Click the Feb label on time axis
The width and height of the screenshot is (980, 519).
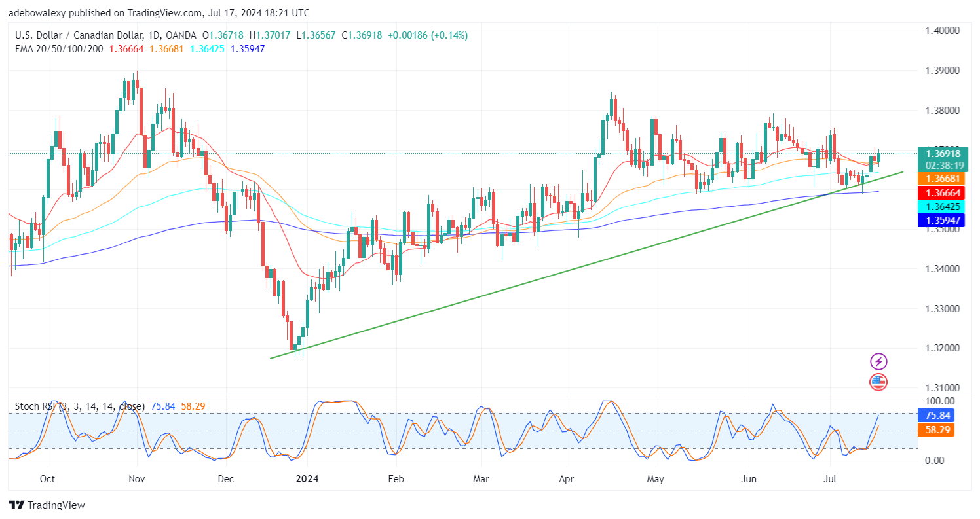395,479
